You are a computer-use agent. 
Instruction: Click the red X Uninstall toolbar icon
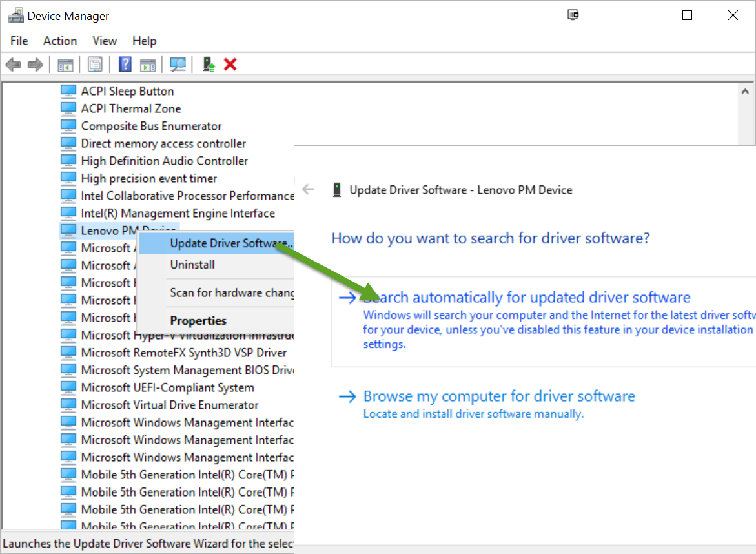(230, 65)
